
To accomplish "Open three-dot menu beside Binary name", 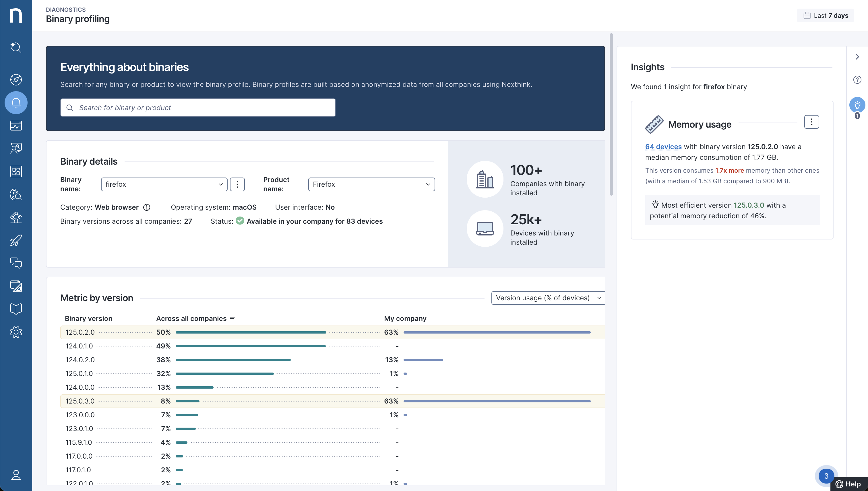I will point(237,184).
